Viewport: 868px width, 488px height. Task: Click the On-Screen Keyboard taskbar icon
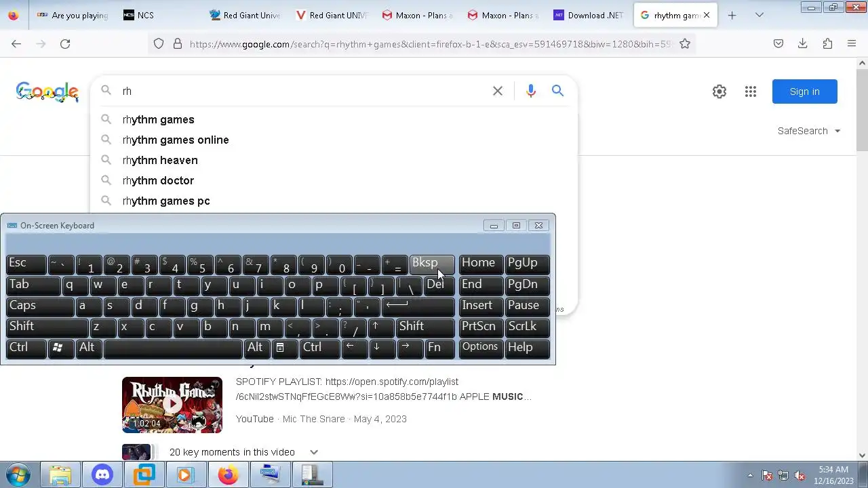pos(270,474)
